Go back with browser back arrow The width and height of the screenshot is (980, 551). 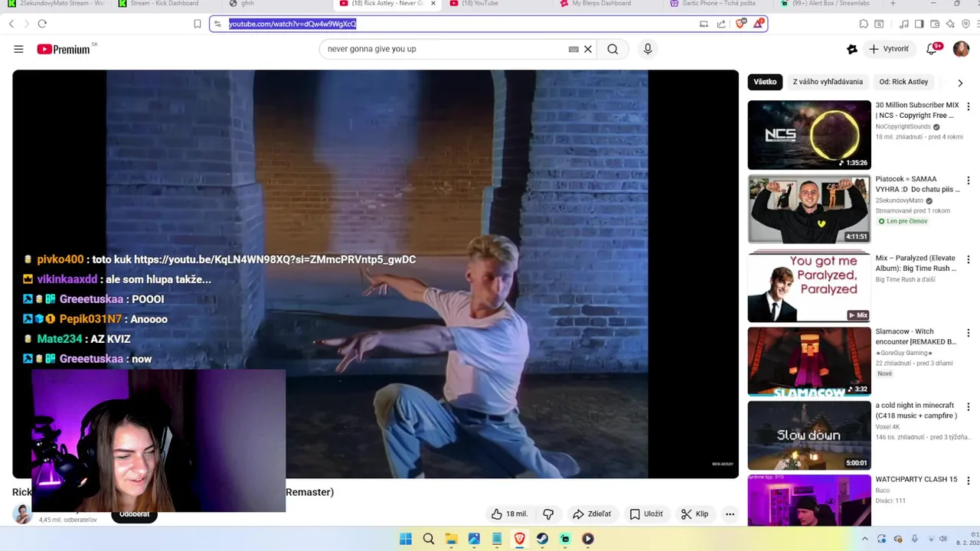[x=11, y=24]
